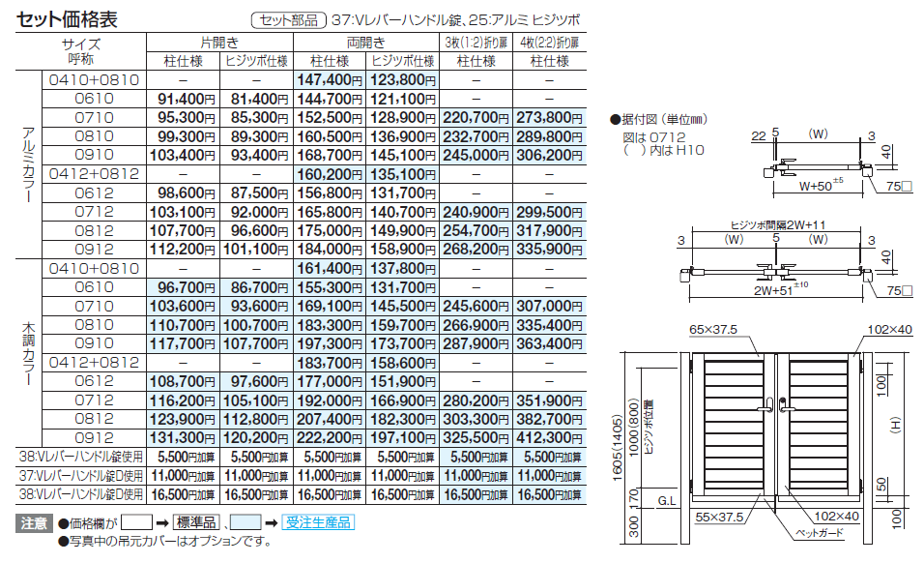Viewport: 924px width, 563px height.
Task: Click the ペットガード label
Action: click(820, 533)
